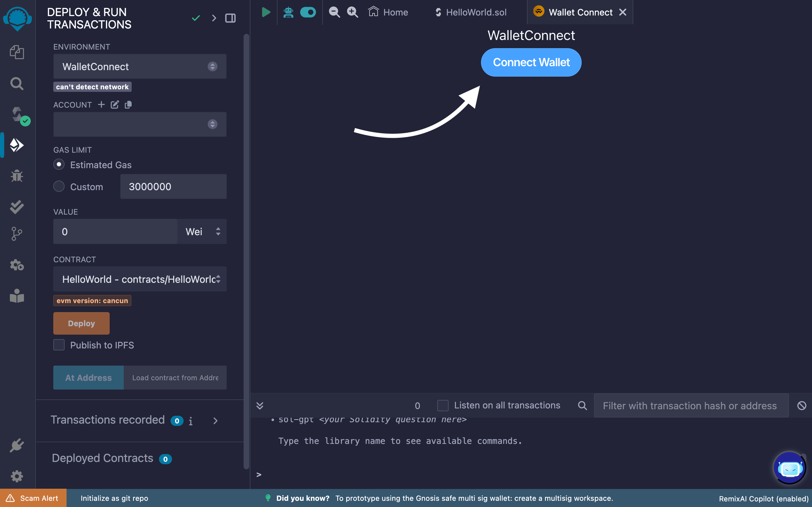This screenshot has height=507, width=812.
Task: Toggle the AI copilot switch in toolbar
Action: 308,12
